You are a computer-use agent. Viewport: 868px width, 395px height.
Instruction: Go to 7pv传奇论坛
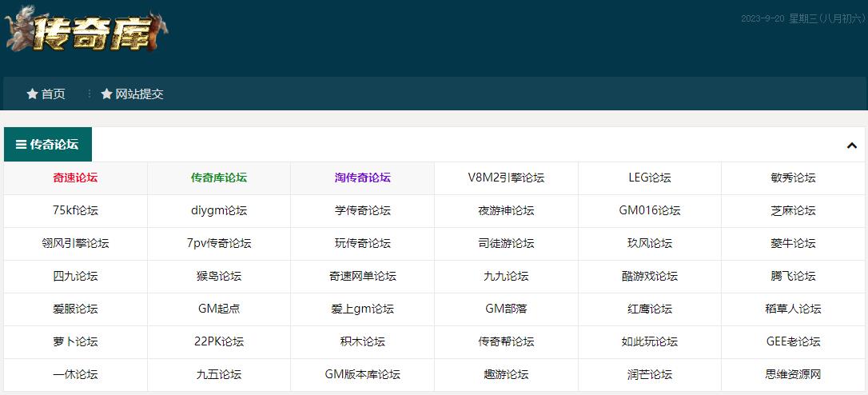(219, 243)
